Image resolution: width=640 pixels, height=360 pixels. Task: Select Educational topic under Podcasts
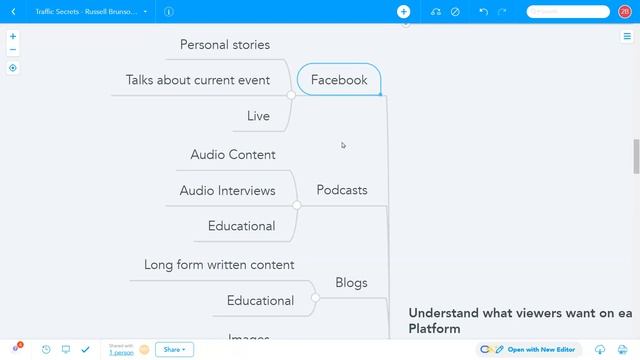[x=242, y=226]
